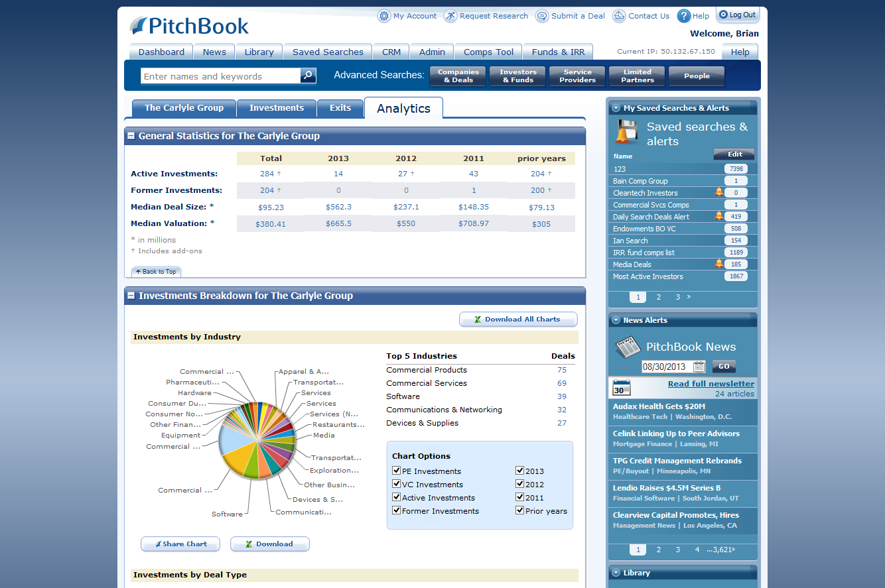Click the Cleantech Investors alert bell icon
This screenshot has height=588, width=885.
point(718,192)
